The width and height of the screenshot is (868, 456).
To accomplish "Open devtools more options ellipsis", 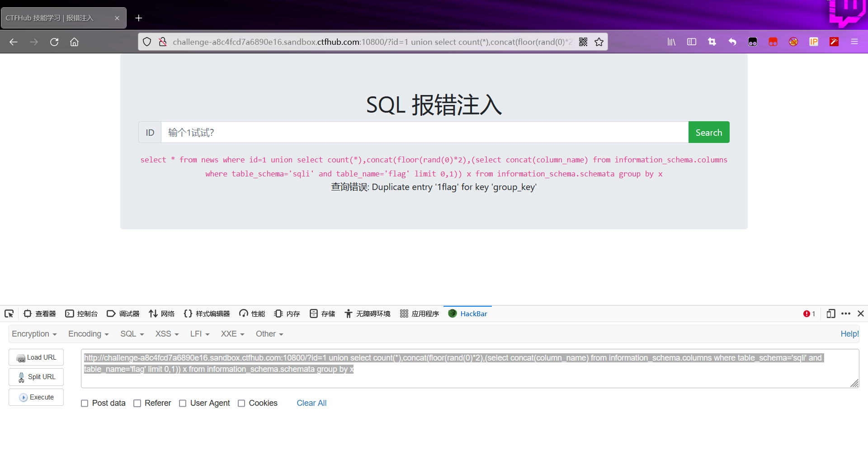I will point(846,313).
